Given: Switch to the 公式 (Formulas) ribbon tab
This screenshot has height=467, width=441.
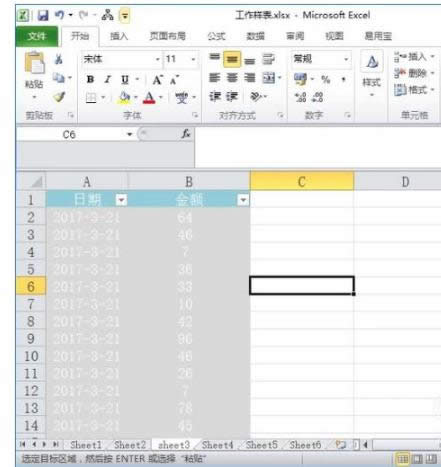Looking at the screenshot, I should tap(216, 36).
